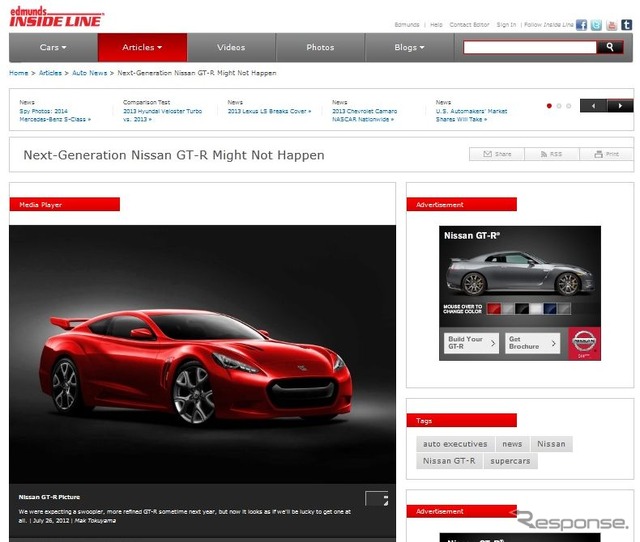Select the white GT-R color swatch

pos(536,309)
